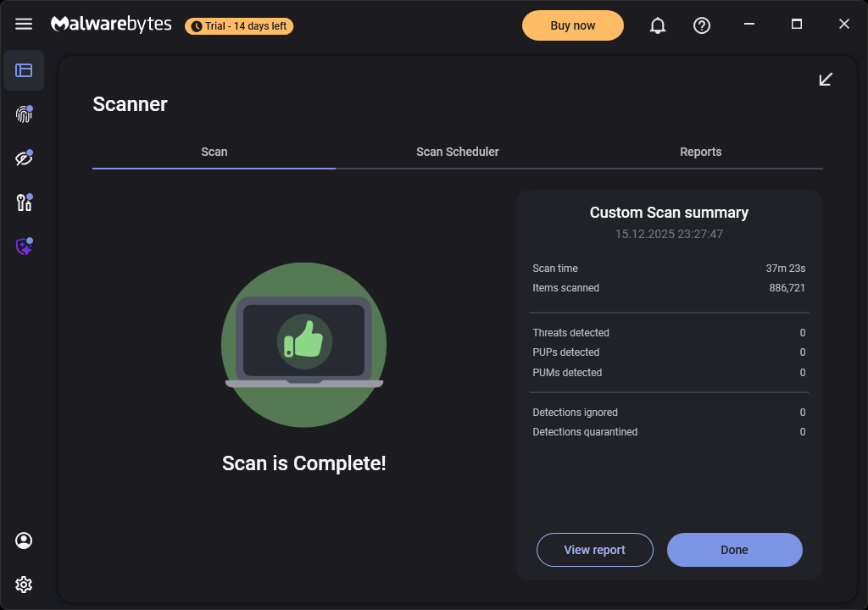Switch to the Reports tab
Viewport: 868px width, 610px height.
click(701, 152)
